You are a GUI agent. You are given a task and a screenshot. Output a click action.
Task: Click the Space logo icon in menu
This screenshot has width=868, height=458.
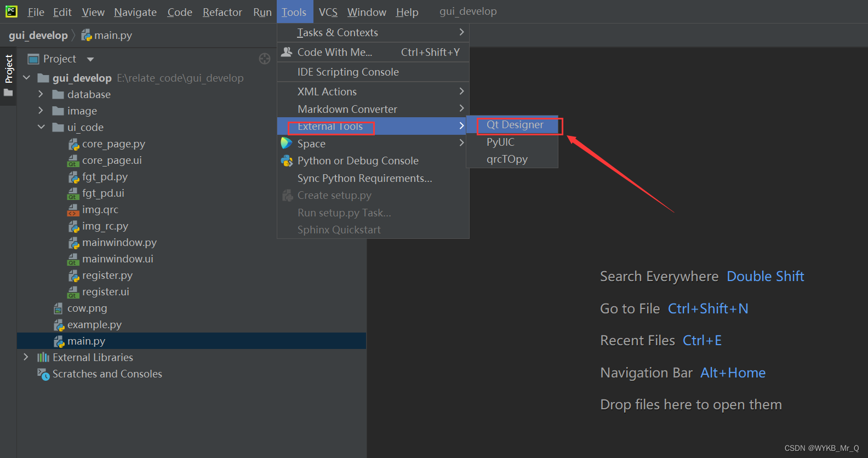tap(287, 144)
